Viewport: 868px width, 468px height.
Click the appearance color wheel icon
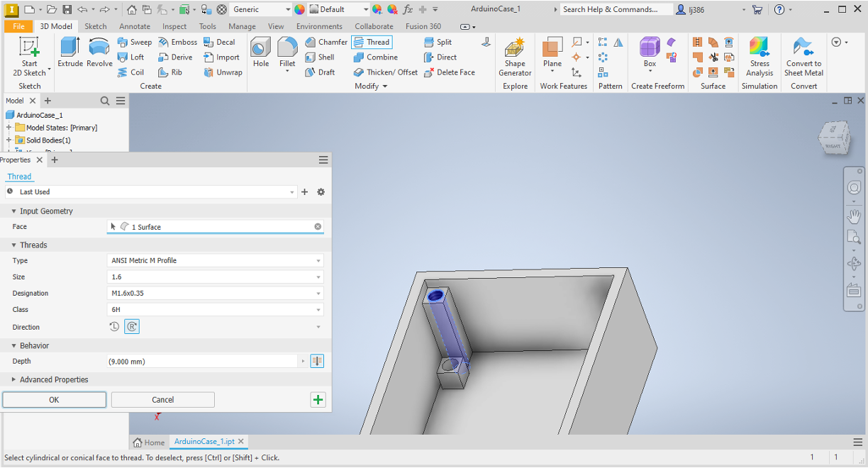point(299,9)
